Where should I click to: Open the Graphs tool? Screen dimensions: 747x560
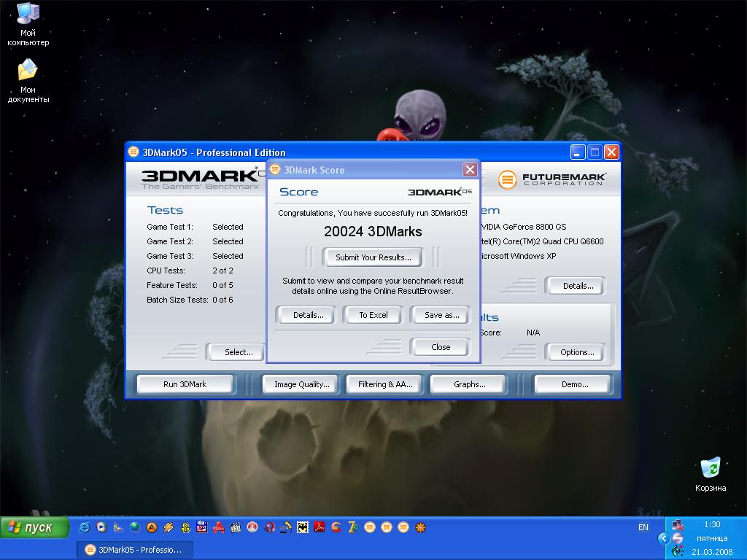(x=469, y=384)
